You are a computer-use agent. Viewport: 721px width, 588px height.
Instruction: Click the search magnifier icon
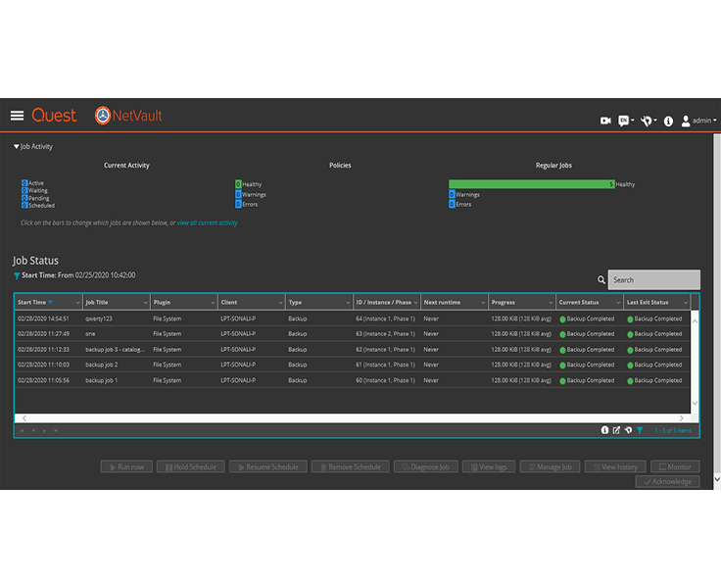[601, 280]
